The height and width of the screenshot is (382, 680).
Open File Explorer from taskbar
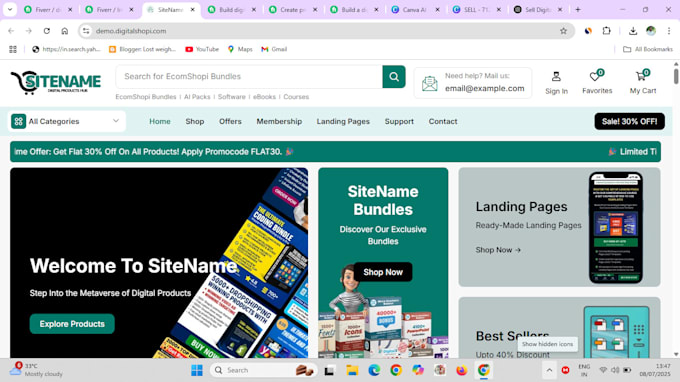352,370
